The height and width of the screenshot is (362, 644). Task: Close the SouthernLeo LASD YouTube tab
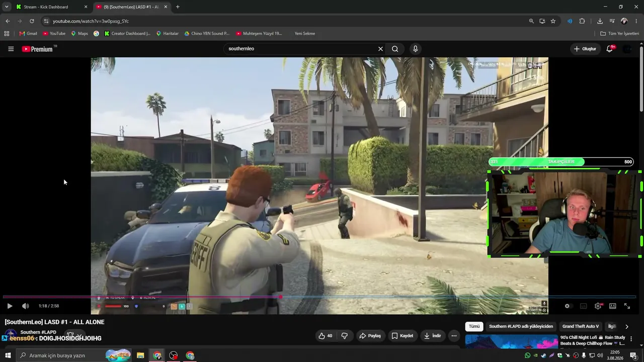[x=166, y=7]
